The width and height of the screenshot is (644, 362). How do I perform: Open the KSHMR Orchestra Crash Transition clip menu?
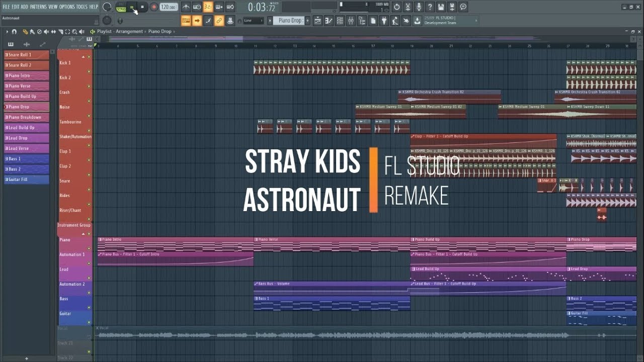point(400,92)
